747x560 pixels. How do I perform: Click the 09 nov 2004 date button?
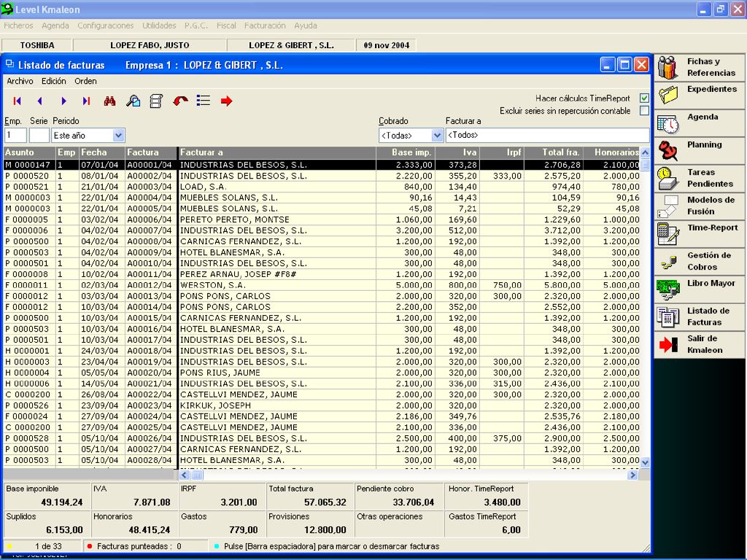click(387, 45)
